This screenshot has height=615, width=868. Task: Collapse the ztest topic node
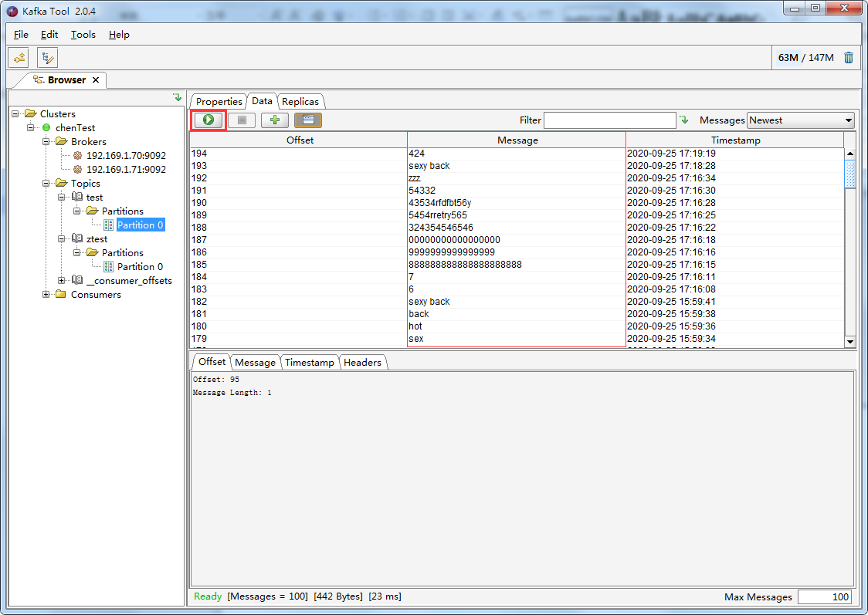pos(62,239)
